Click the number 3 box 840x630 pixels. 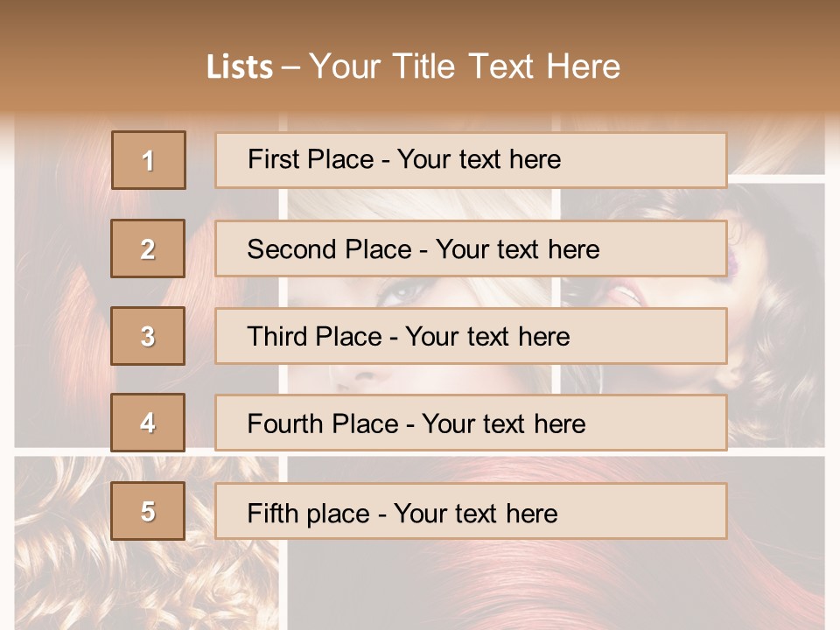(x=148, y=336)
